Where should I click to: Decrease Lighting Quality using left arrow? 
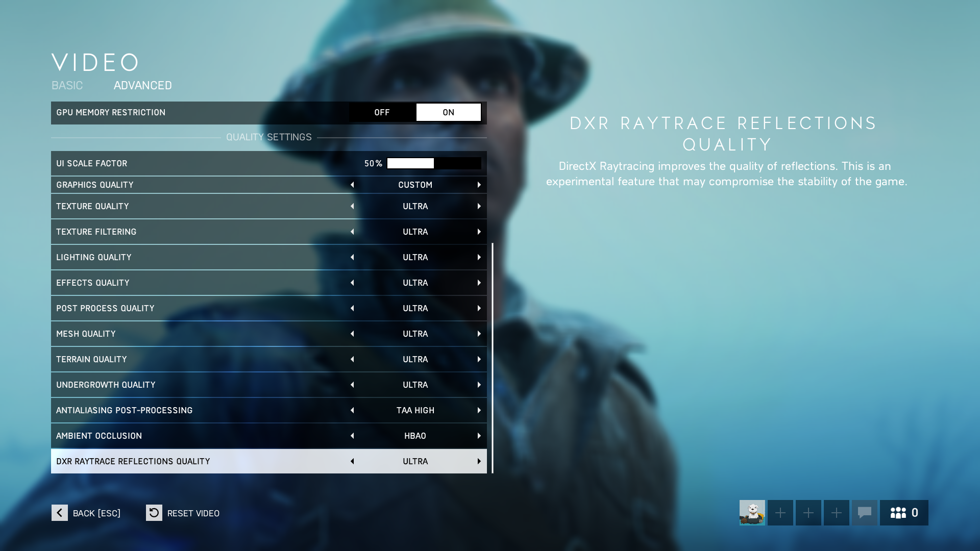click(352, 257)
